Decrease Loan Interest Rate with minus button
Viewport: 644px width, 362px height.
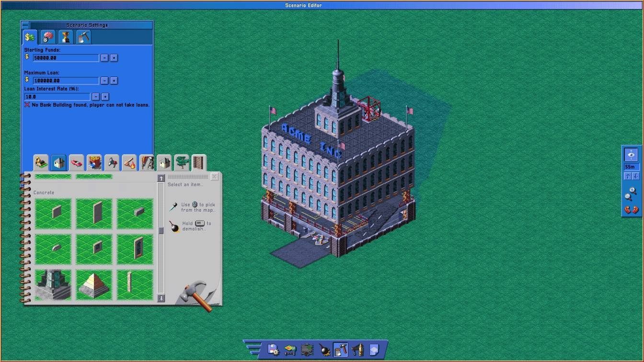click(96, 97)
